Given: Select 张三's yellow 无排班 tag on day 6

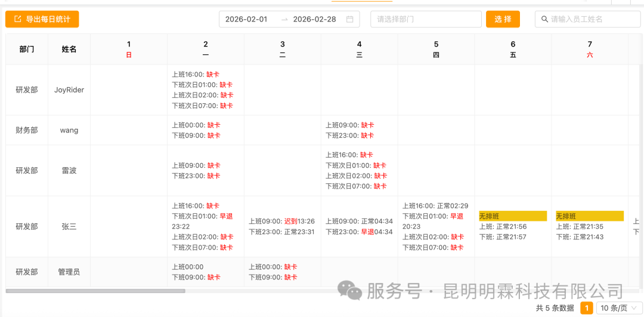Looking at the screenshot, I should pos(512,216).
